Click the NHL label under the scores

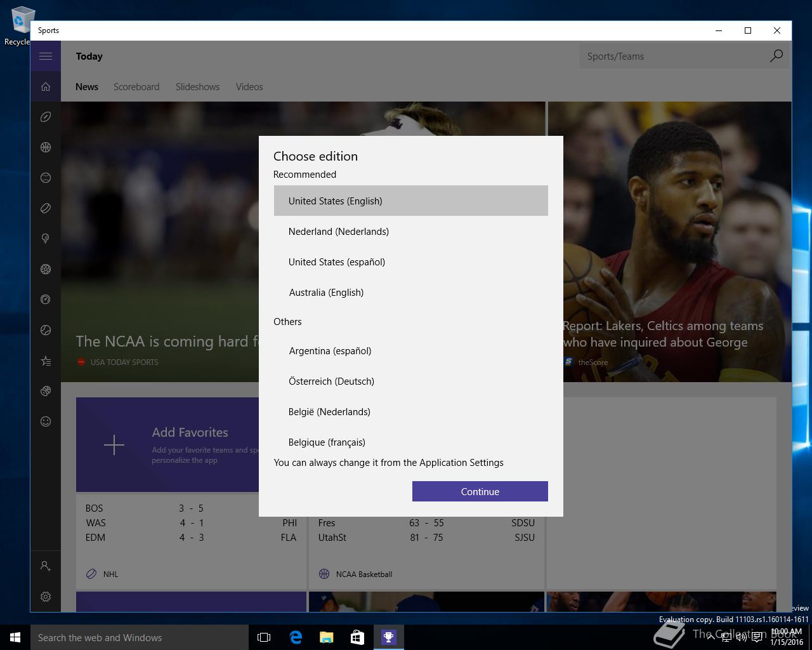(110, 574)
